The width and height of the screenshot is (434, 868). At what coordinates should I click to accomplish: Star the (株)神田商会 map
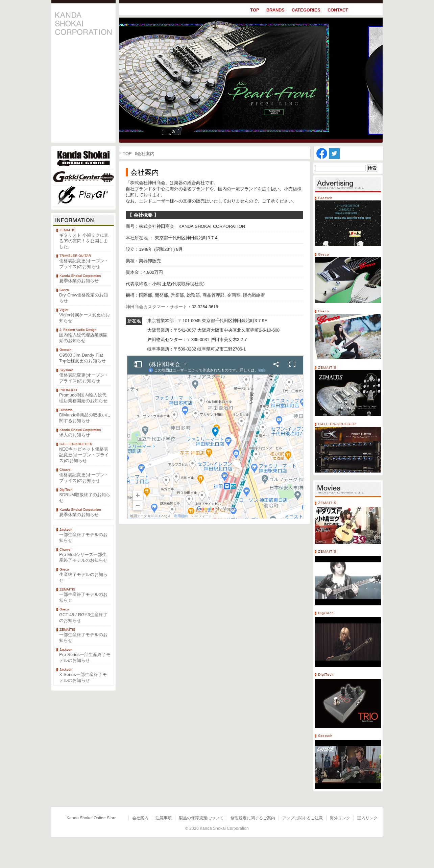coord(185,364)
